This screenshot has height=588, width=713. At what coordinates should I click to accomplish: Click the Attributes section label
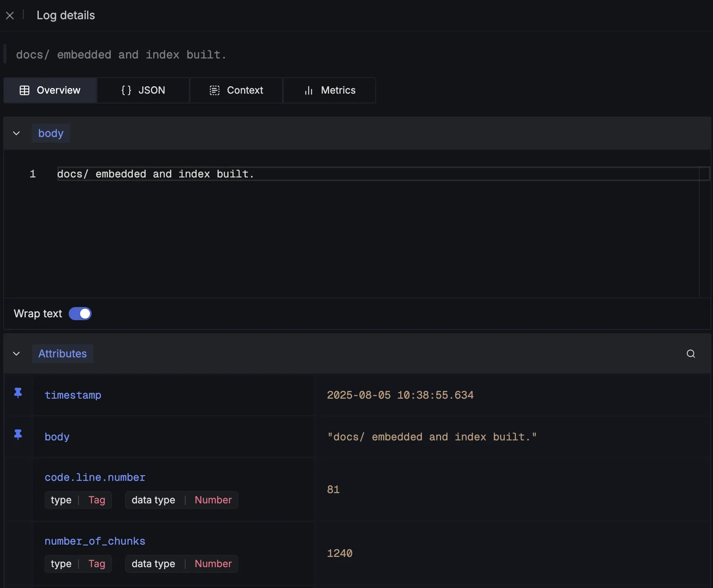click(x=63, y=354)
